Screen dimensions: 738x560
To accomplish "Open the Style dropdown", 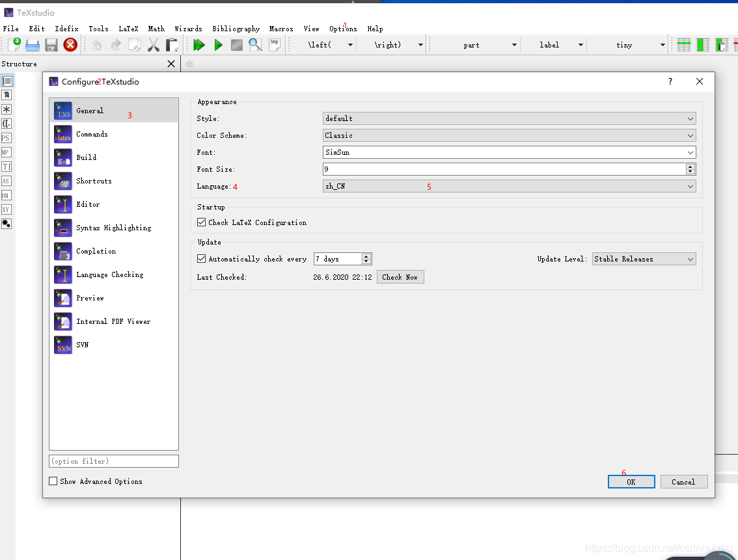I will pyautogui.click(x=510, y=118).
